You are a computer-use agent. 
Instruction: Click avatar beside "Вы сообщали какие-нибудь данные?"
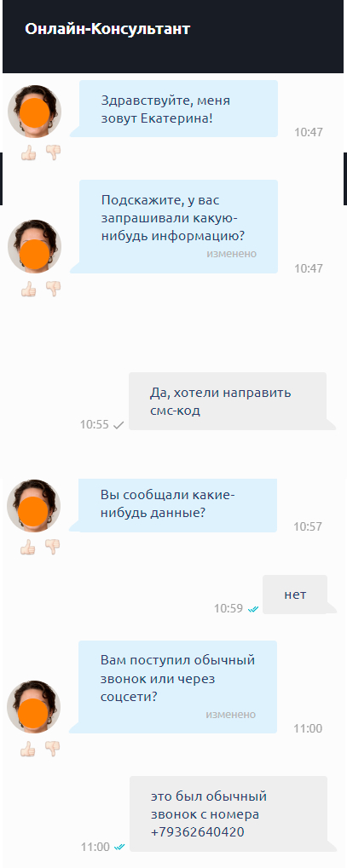pyautogui.click(x=34, y=506)
